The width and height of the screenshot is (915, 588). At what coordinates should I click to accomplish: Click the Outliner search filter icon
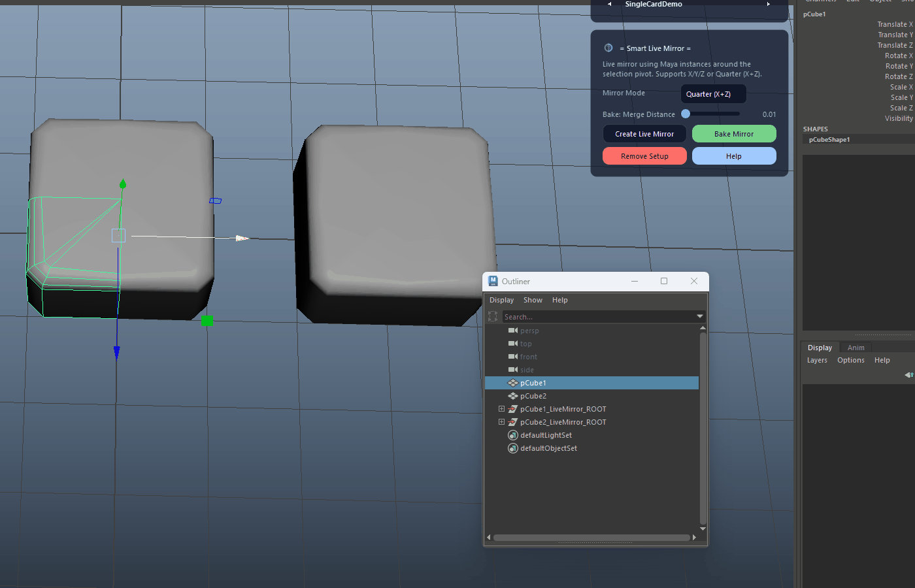point(493,316)
